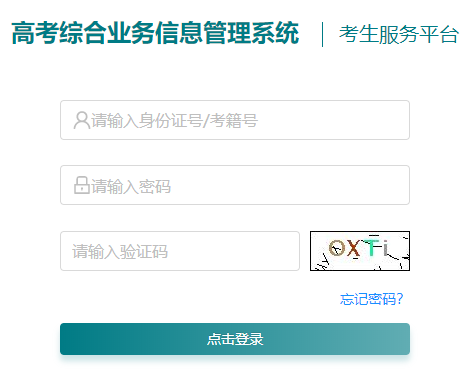Viewport: 475px width, 388px height.
Task: Click the 请输入身份证号/考籍号 placeholder text
Action: click(x=174, y=121)
